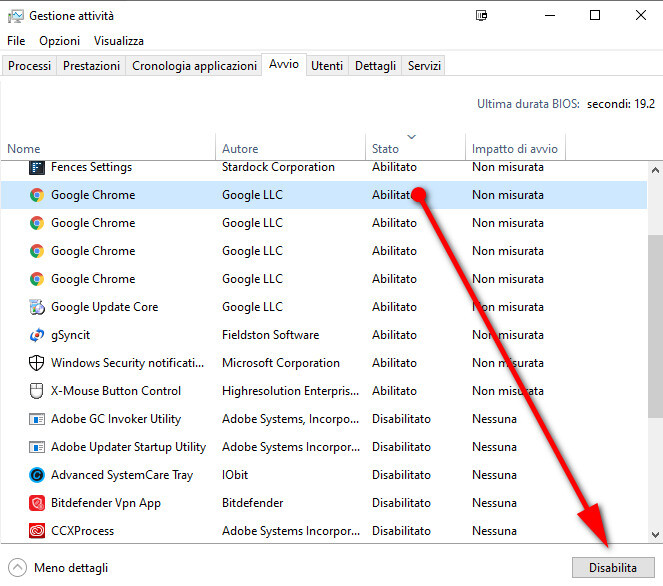Sort by the Nome column header
663x586 pixels.
pos(108,149)
